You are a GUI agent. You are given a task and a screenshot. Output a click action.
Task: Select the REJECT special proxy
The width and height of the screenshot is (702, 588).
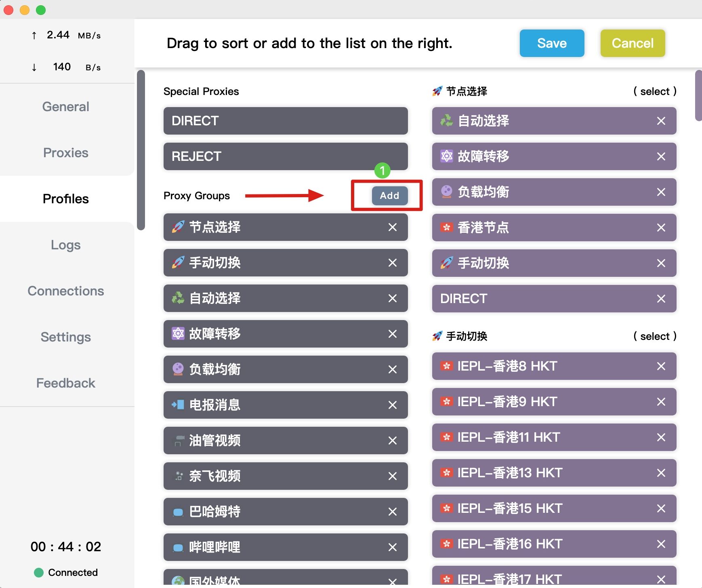coord(286,156)
